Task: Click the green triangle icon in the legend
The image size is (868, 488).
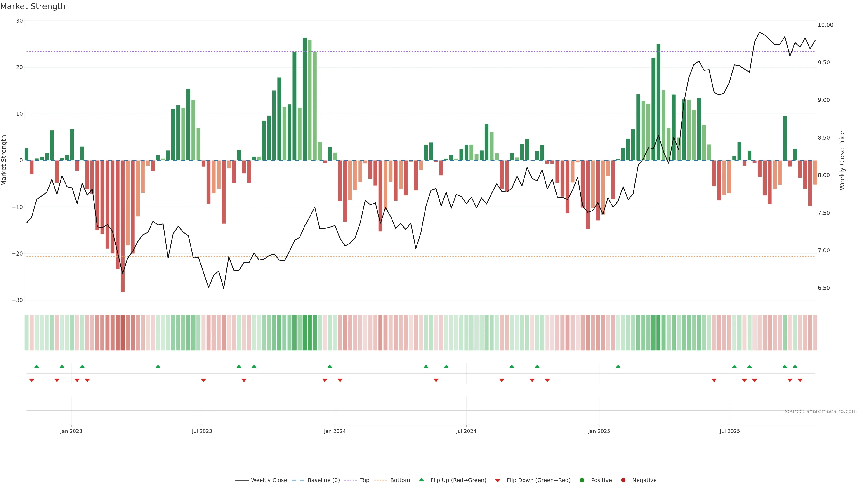Action: 421,480
